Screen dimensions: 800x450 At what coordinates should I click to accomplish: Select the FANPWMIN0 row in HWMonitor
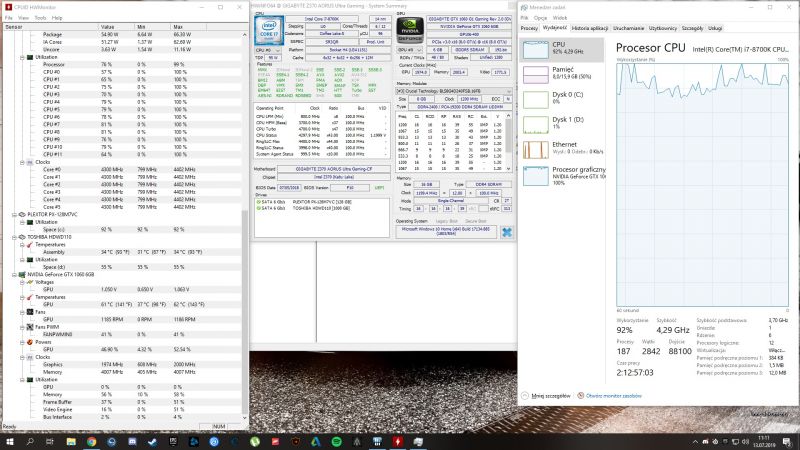coord(122,335)
